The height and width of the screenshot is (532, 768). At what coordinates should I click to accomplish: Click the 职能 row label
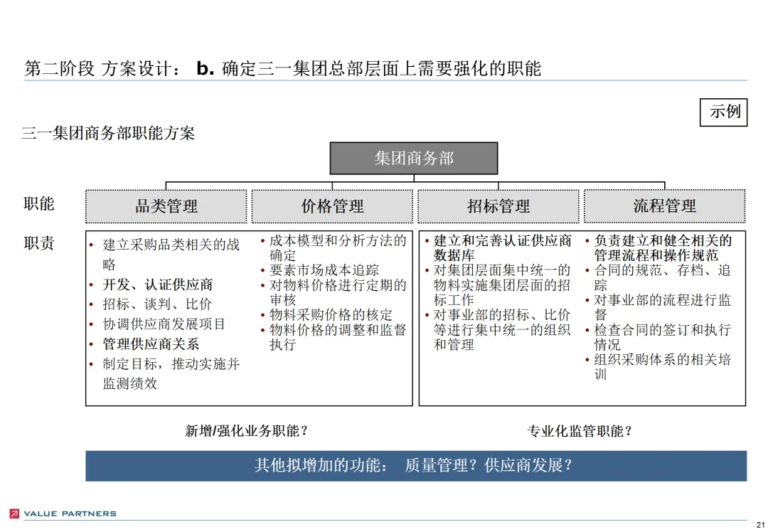click(38, 204)
